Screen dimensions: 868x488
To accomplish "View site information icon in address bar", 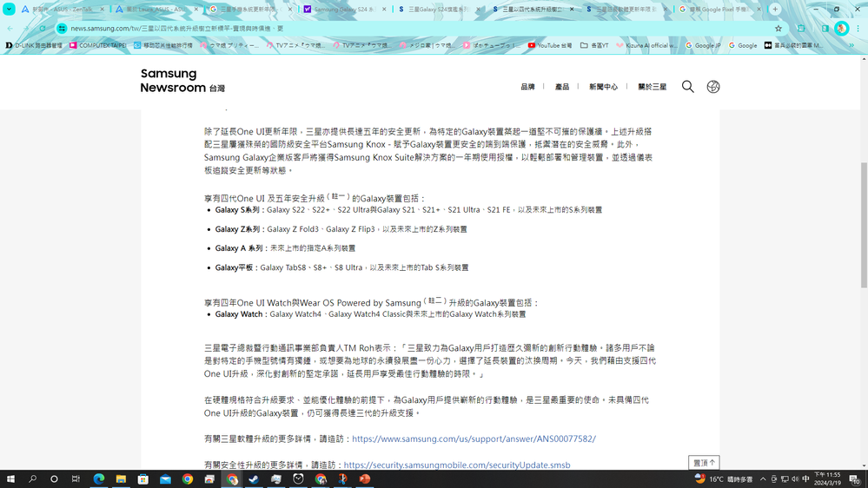I will point(62,28).
